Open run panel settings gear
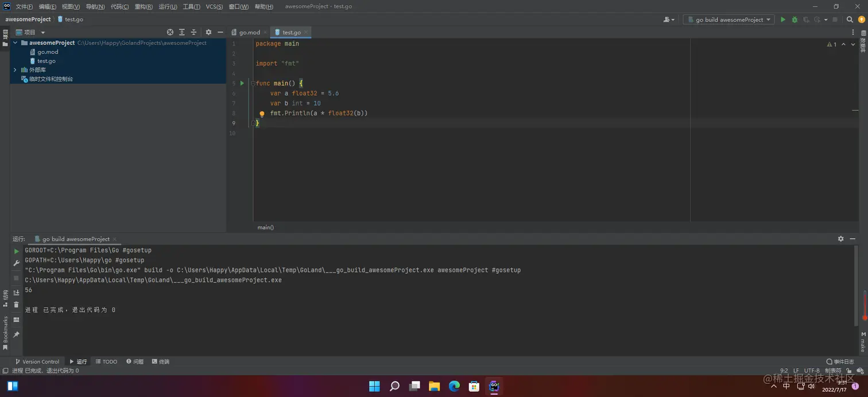Image resolution: width=868 pixels, height=397 pixels. point(840,239)
